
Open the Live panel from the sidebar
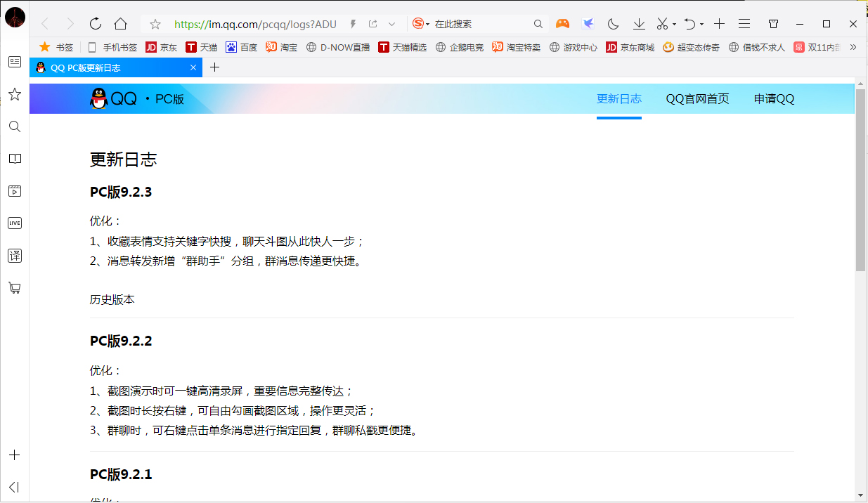(14, 223)
